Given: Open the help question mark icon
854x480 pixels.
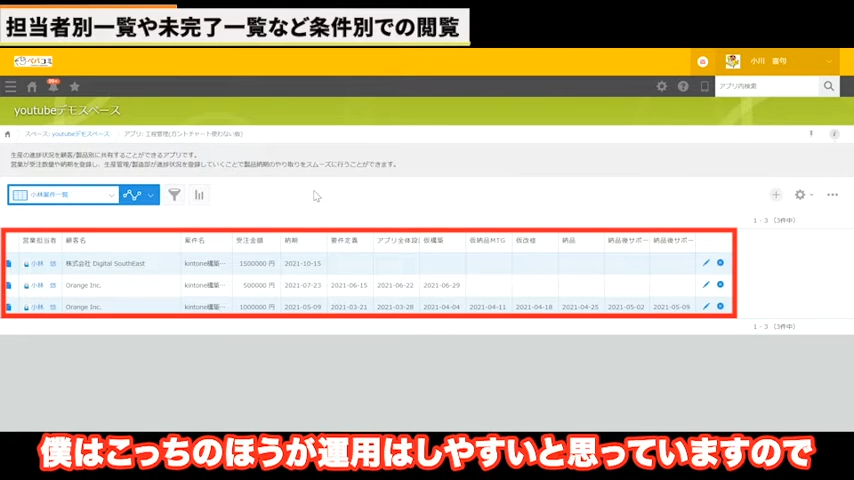Looking at the screenshot, I should point(683,86).
